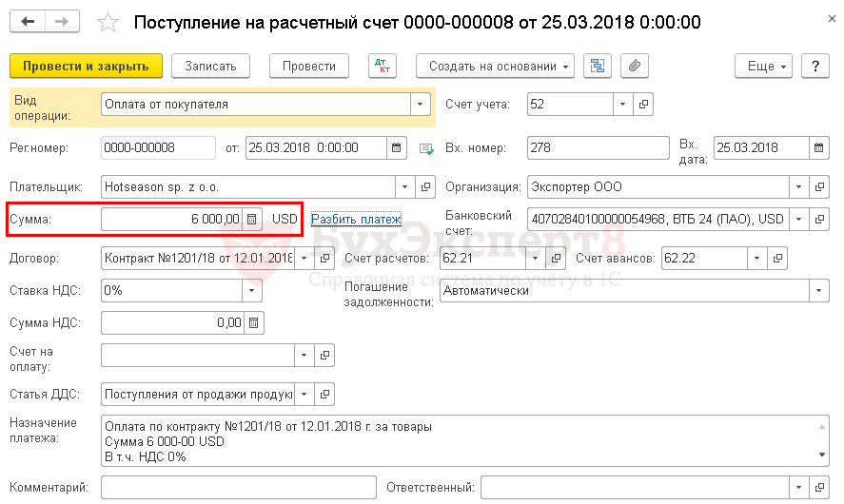Open the document structure icon
This screenshot has height=504, width=844.
click(598, 66)
